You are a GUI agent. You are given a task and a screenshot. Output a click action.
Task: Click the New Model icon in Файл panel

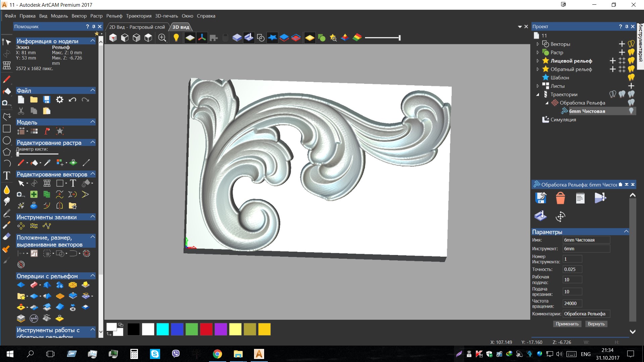[x=21, y=100]
